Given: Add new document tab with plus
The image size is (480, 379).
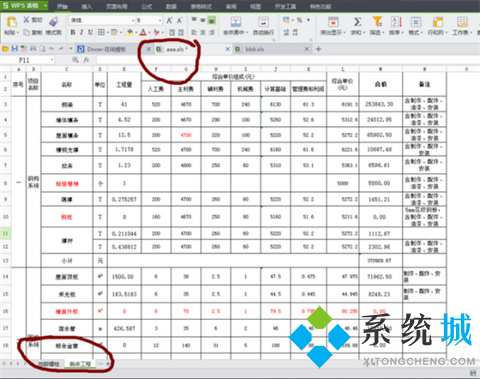Looking at the screenshot, I should coord(318,49).
